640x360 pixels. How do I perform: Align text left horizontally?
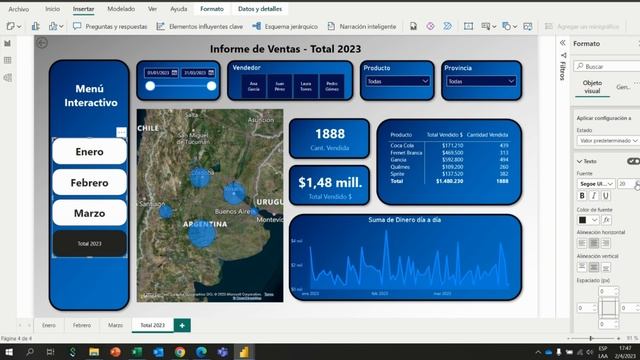click(582, 243)
